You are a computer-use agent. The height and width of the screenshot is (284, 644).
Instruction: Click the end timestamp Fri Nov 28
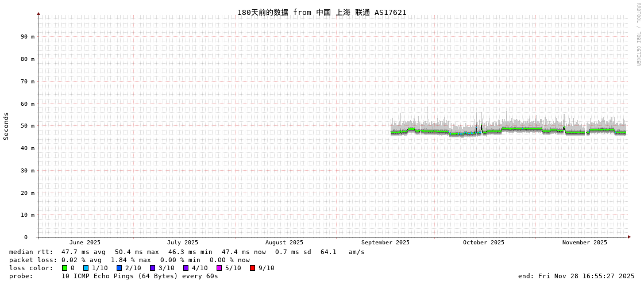coord(576,276)
